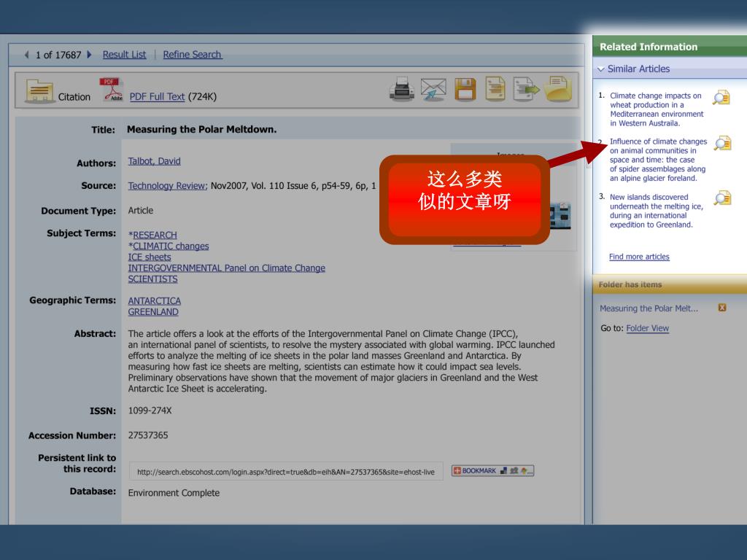Click the article image thumbnail

pyautogui.click(x=560, y=215)
